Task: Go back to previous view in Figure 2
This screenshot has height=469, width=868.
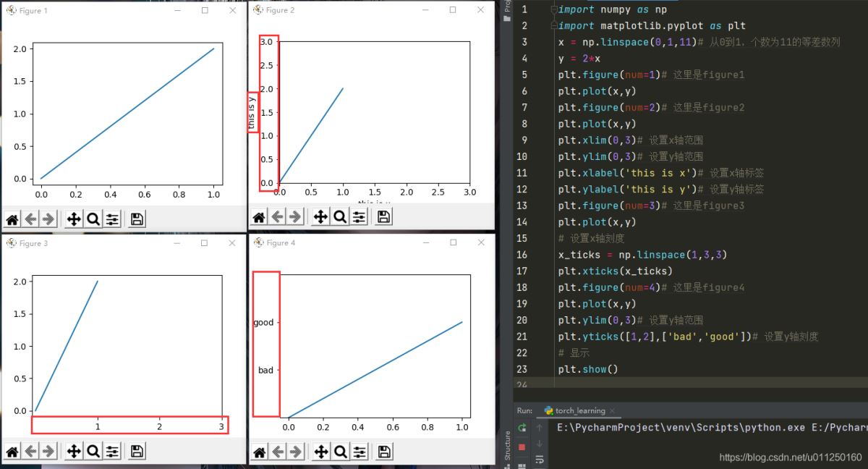Action: click(278, 216)
